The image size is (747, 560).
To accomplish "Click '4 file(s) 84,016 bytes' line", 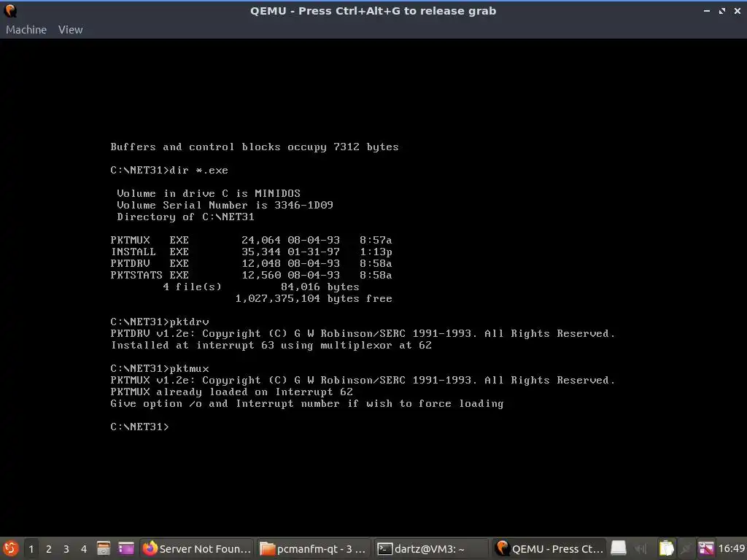I will pos(261,287).
